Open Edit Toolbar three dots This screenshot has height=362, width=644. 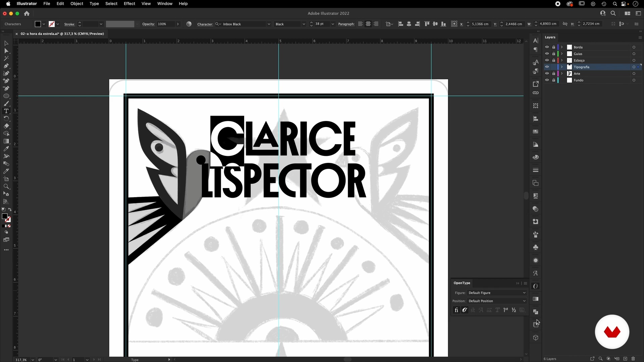(x=6, y=250)
